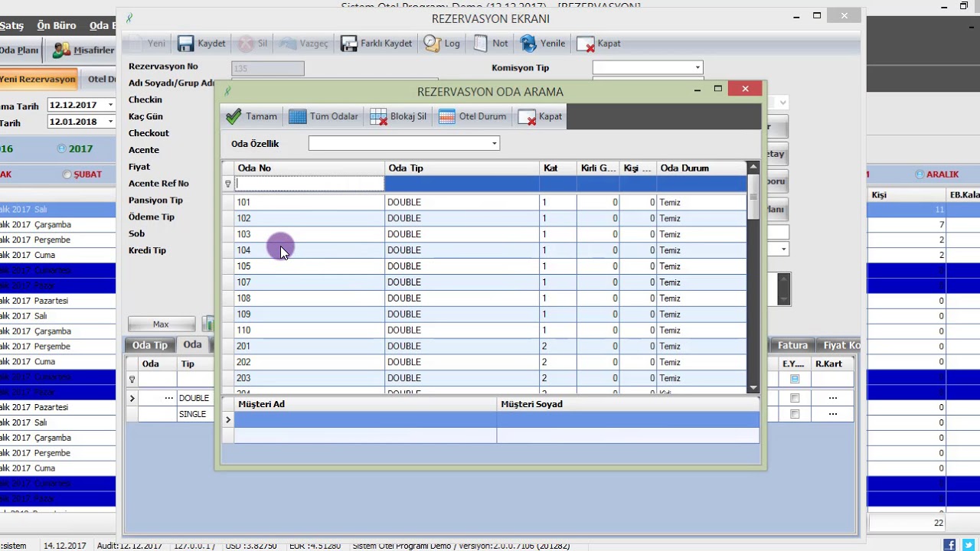Expand the DOUBLE row indicator arrow
Viewport: 980px width, 551px height.
click(x=132, y=398)
